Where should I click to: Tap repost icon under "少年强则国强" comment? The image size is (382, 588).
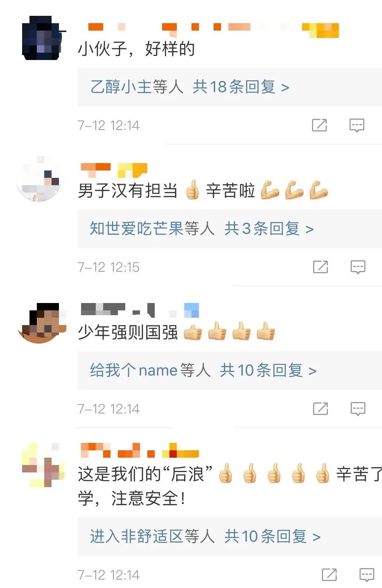pos(320,408)
